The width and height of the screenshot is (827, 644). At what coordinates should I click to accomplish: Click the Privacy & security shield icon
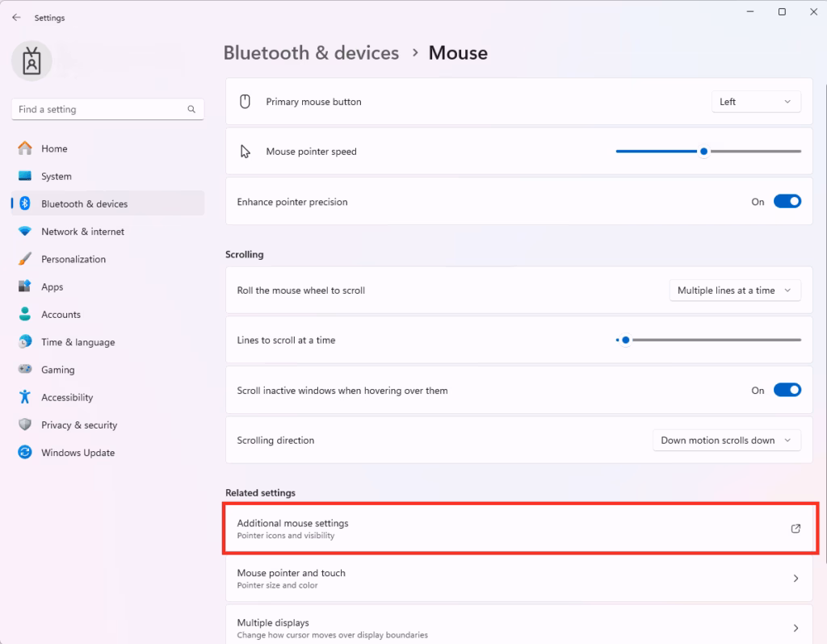(x=25, y=424)
